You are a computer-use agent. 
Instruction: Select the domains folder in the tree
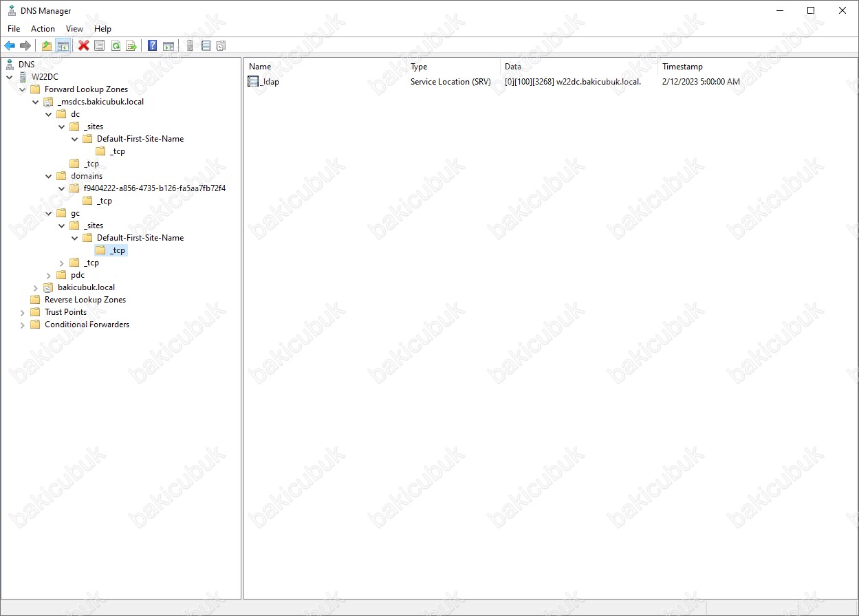point(86,176)
